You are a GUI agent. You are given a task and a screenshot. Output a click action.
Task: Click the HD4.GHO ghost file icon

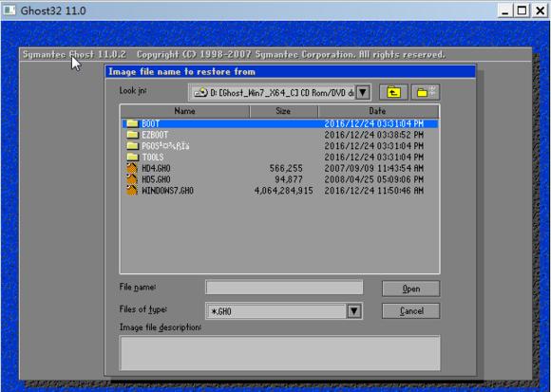point(132,168)
